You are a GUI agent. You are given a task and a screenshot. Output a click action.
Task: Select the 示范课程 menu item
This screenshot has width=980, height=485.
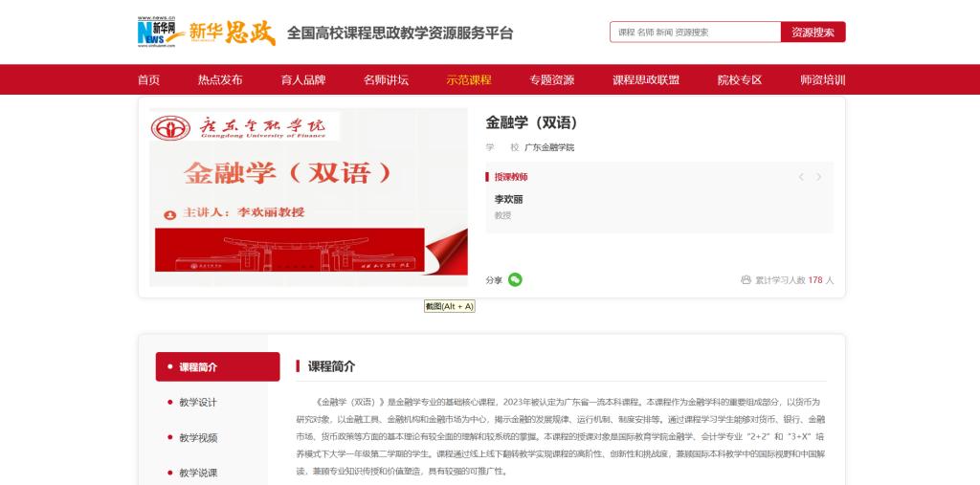pos(469,80)
